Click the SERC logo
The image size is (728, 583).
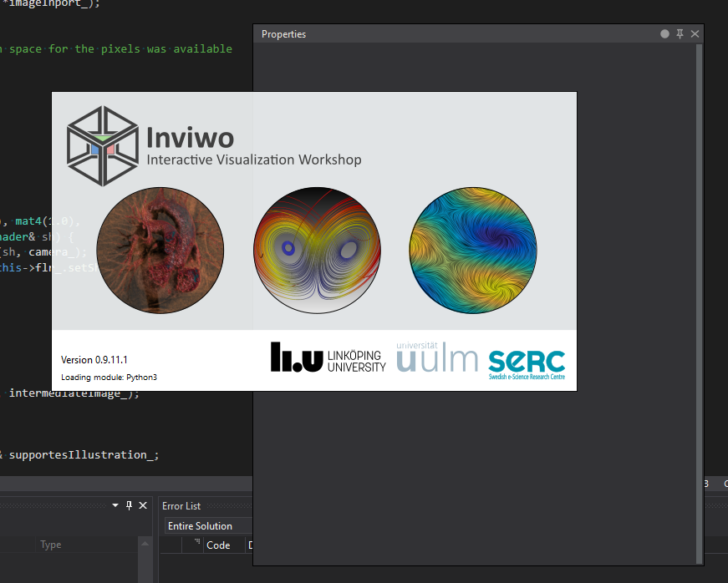click(x=527, y=365)
